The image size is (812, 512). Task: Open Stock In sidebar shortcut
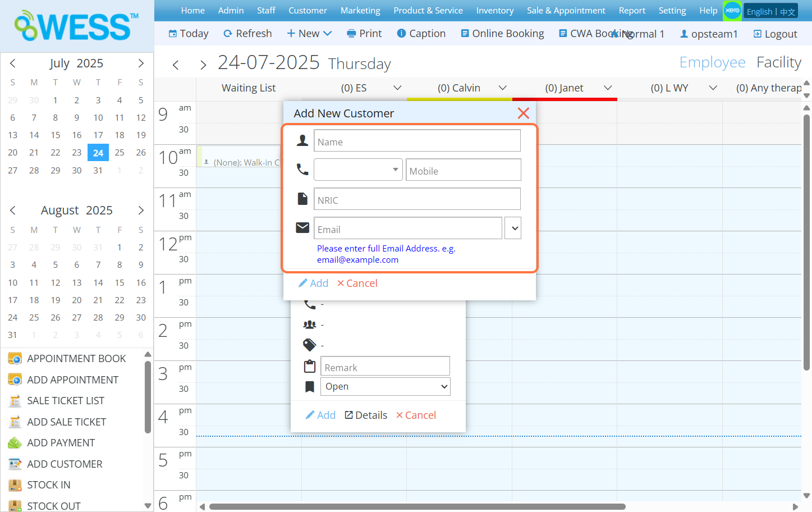pos(49,485)
